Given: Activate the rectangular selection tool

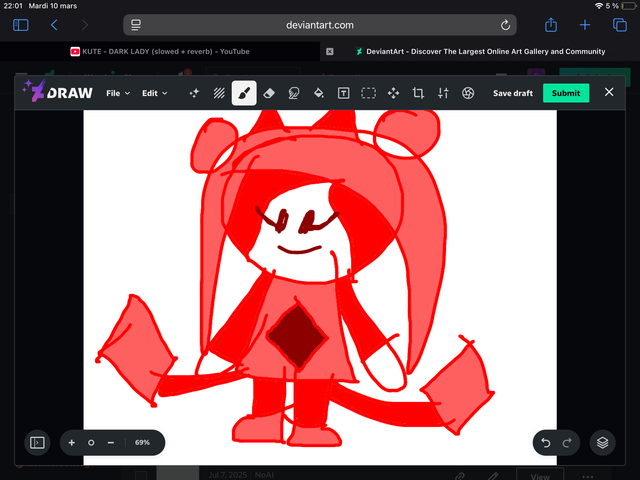Looking at the screenshot, I should (x=368, y=93).
